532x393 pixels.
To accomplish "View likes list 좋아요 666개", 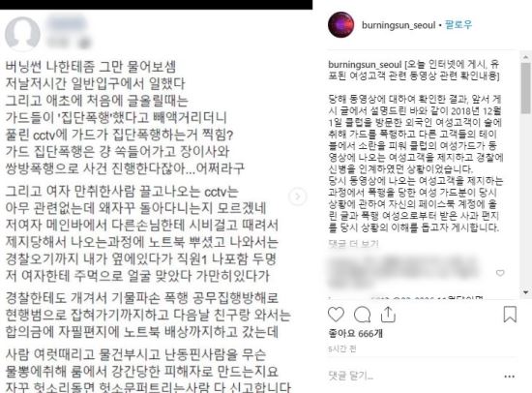I will point(355,334).
